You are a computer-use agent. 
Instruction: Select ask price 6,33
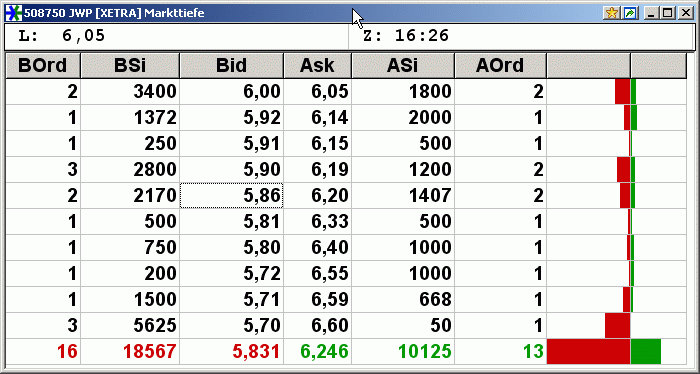pyautogui.click(x=317, y=221)
